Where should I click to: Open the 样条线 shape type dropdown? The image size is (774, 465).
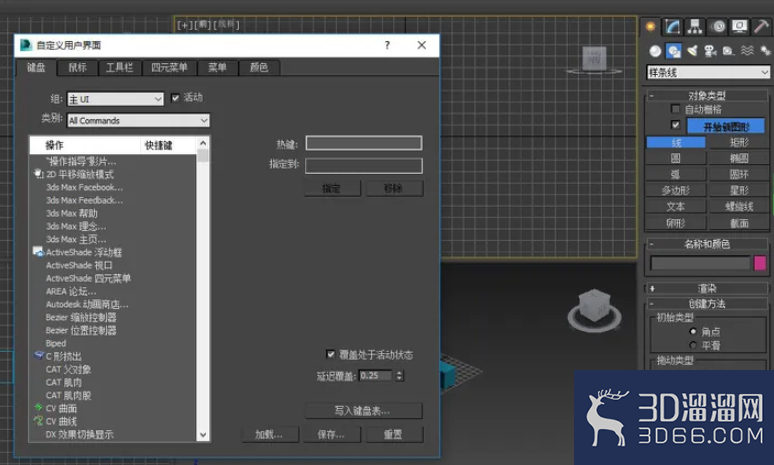pos(708,73)
